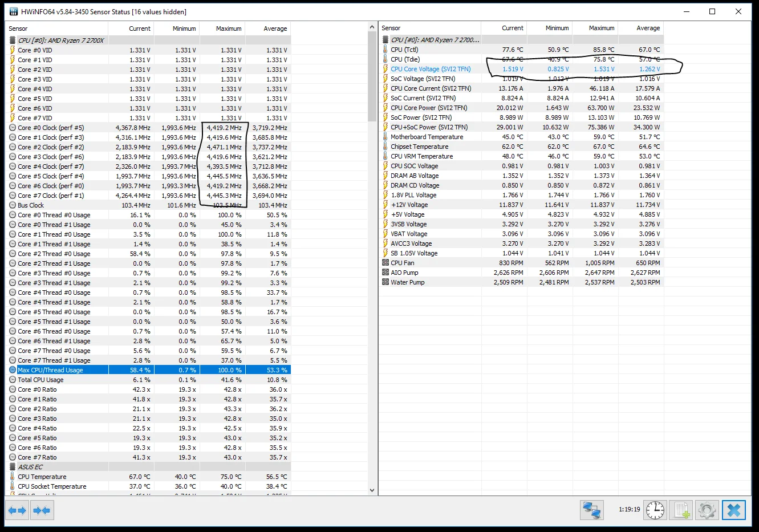Screen dimensions: 759x532
Task: Close sensor window with blue X button
Action: coord(734,510)
